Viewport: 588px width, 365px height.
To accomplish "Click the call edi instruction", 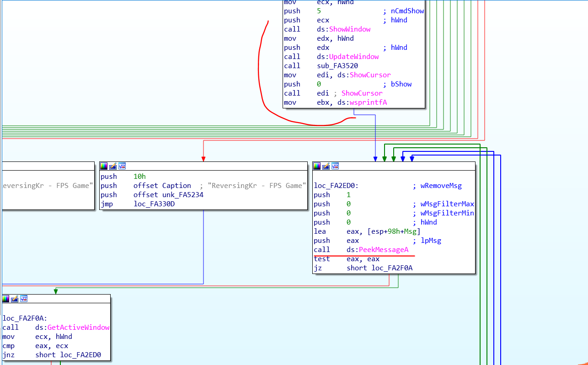I will click(306, 93).
